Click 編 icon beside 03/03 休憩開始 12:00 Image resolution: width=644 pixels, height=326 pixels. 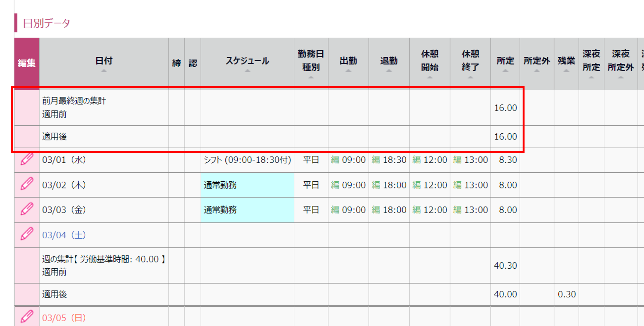[416, 210]
